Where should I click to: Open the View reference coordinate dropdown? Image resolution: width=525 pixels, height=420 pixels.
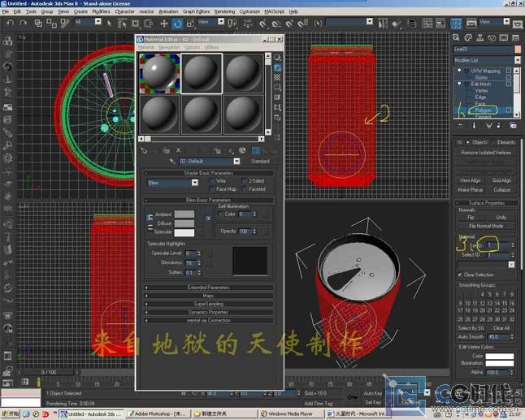tap(221, 22)
